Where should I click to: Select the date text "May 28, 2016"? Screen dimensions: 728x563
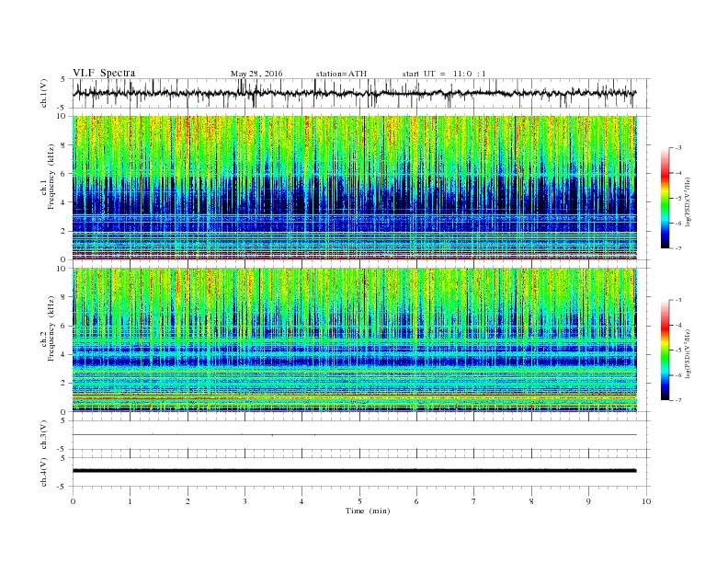point(256,74)
